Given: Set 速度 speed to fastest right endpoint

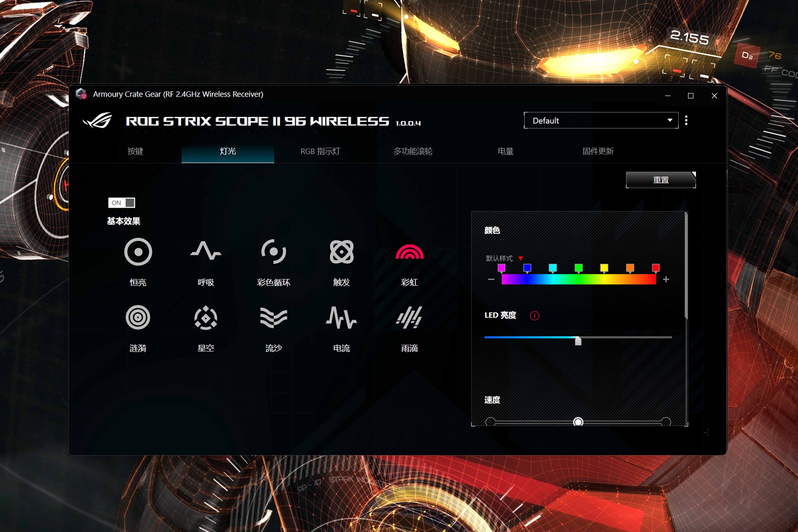Looking at the screenshot, I should click(x=666, y=422).
